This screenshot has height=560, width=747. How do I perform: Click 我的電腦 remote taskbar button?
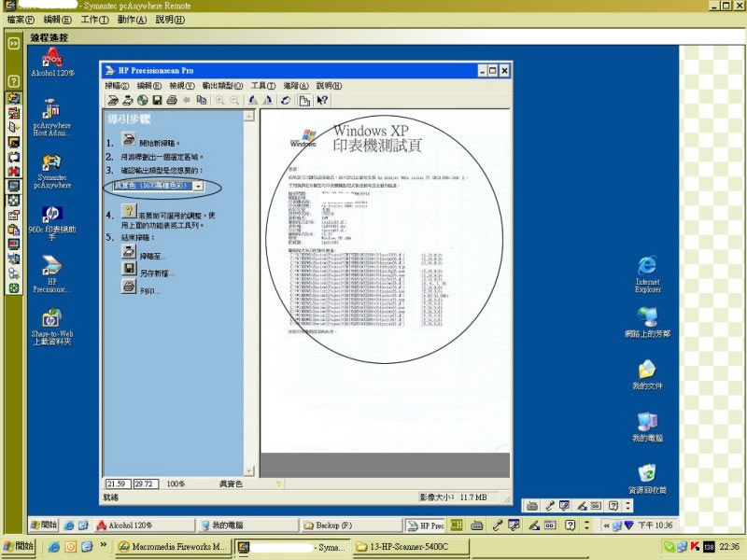pyautogui.click(x=247, y=525)
